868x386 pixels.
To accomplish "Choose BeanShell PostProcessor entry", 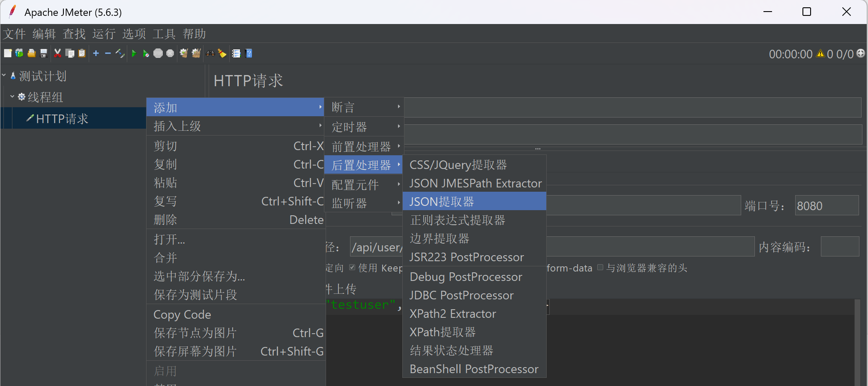I will pos(474,369).
